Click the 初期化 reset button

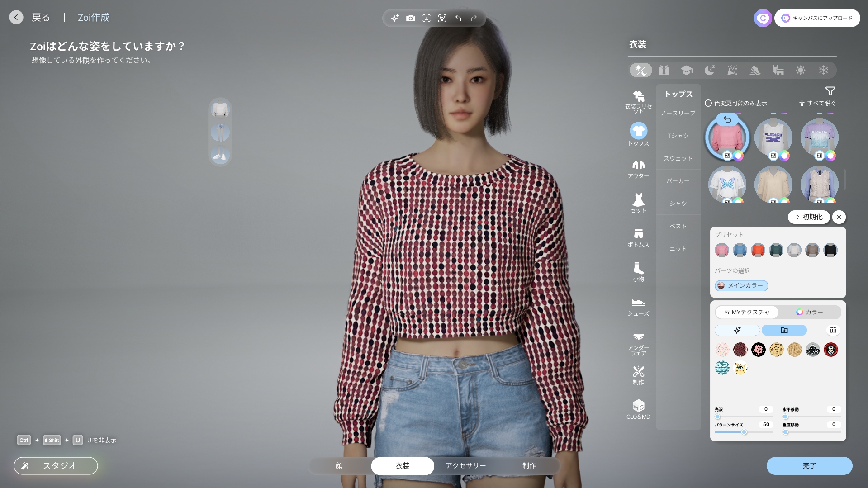[809, 217]
